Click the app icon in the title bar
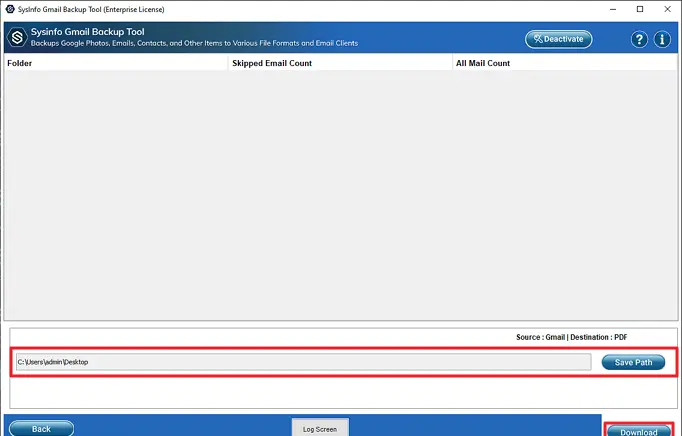 (10, 9)
